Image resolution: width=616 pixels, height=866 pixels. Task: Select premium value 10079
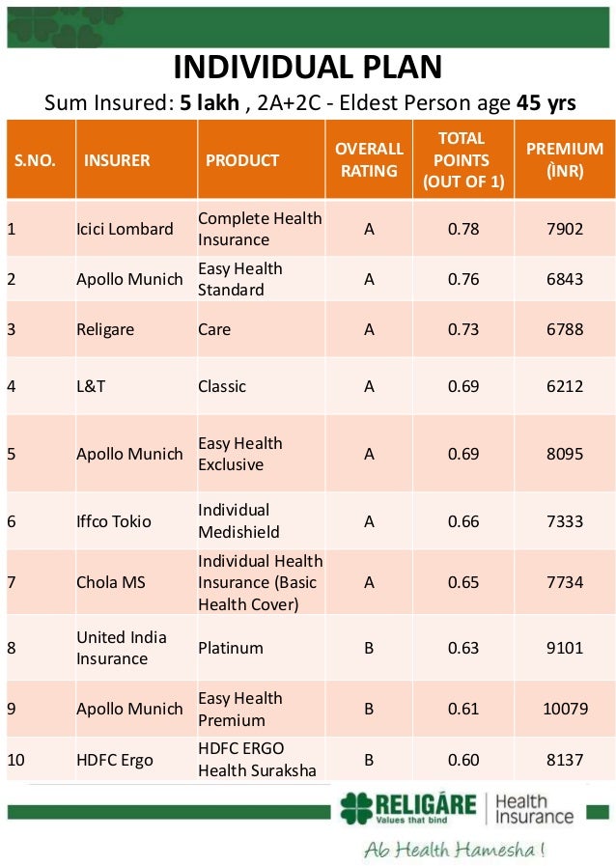tap(564, 709)
